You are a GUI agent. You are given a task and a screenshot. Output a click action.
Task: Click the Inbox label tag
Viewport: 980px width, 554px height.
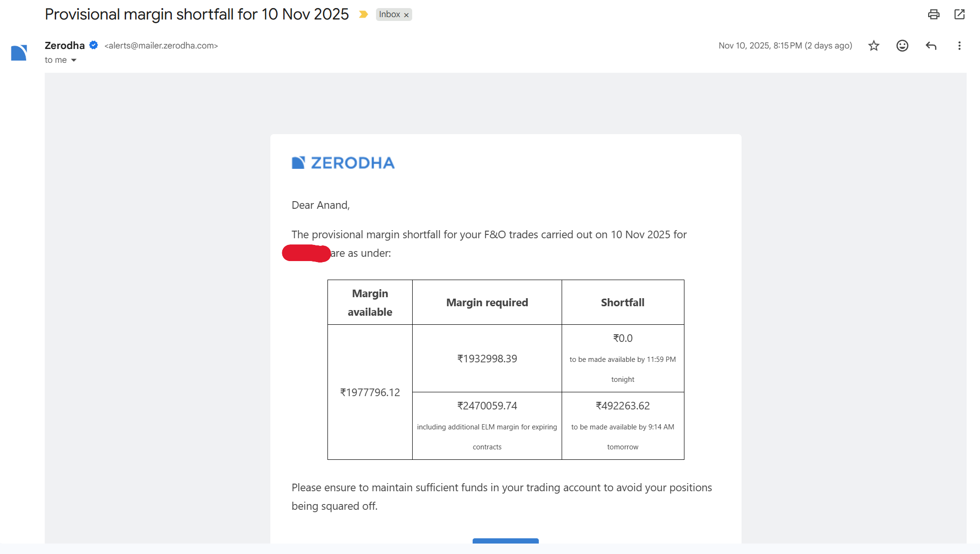pos(389,14)
